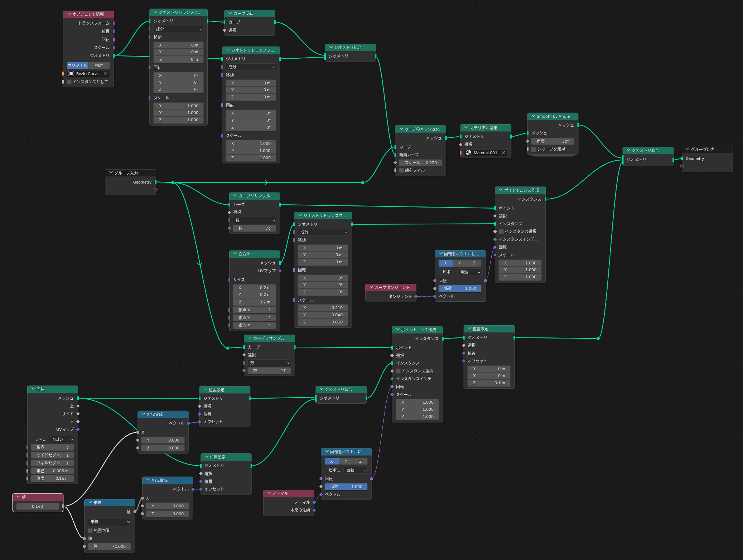Click the 頂点 Z 2 field
This screenshot has width=743, height=560.
pyautogui.click(x=254, y=326)
